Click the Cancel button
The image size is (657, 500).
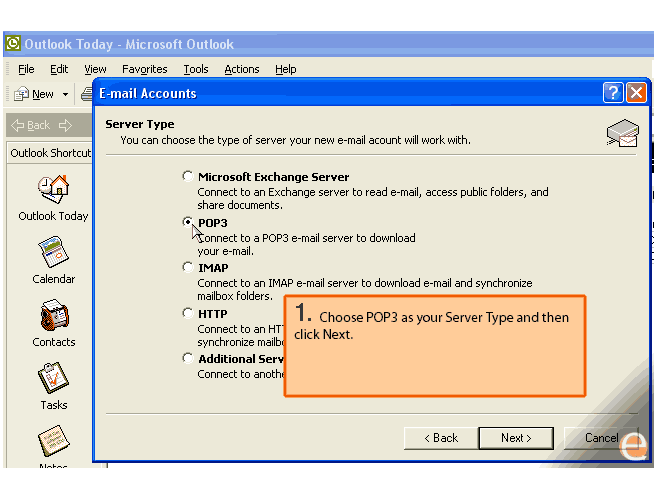tap(601, 438)
